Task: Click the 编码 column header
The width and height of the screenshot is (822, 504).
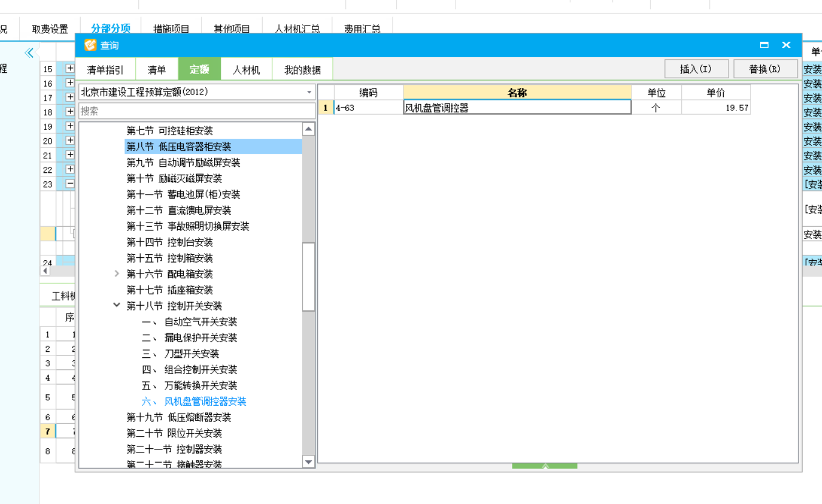Action: point(368,93)
